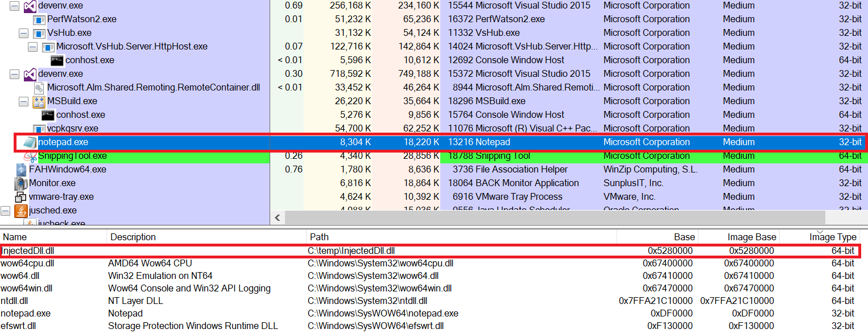The height and width of the screenshot is (333, 868).
Task: Click the SnippingTool.exe scissors icon
Action: [x=31, y=156]
